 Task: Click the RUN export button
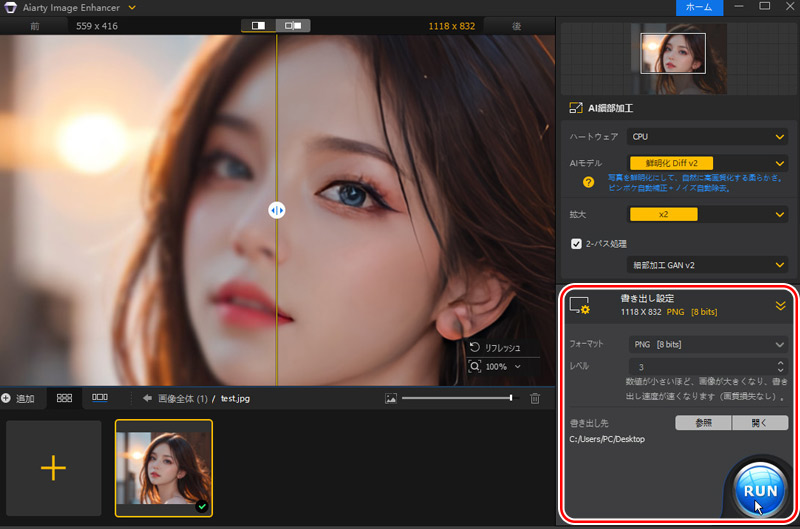[759, 489]
